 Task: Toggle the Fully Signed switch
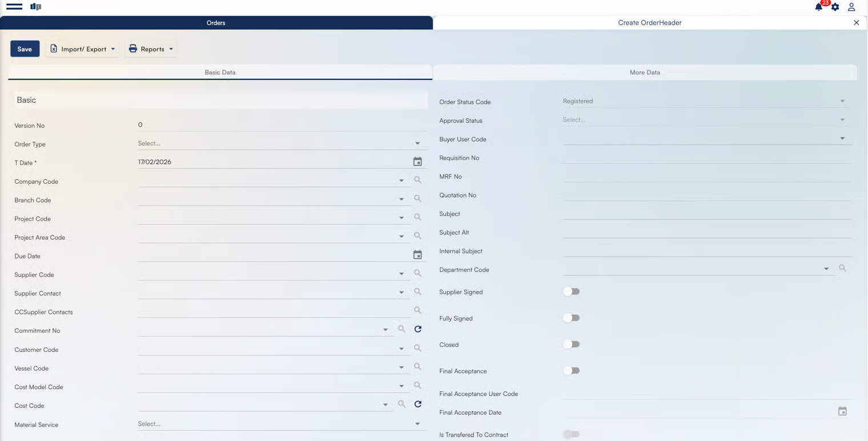point(571,318)
